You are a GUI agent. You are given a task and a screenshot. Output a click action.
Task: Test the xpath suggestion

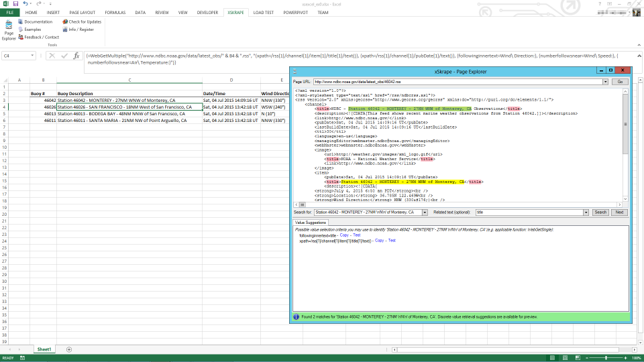[x=392, y=241]
